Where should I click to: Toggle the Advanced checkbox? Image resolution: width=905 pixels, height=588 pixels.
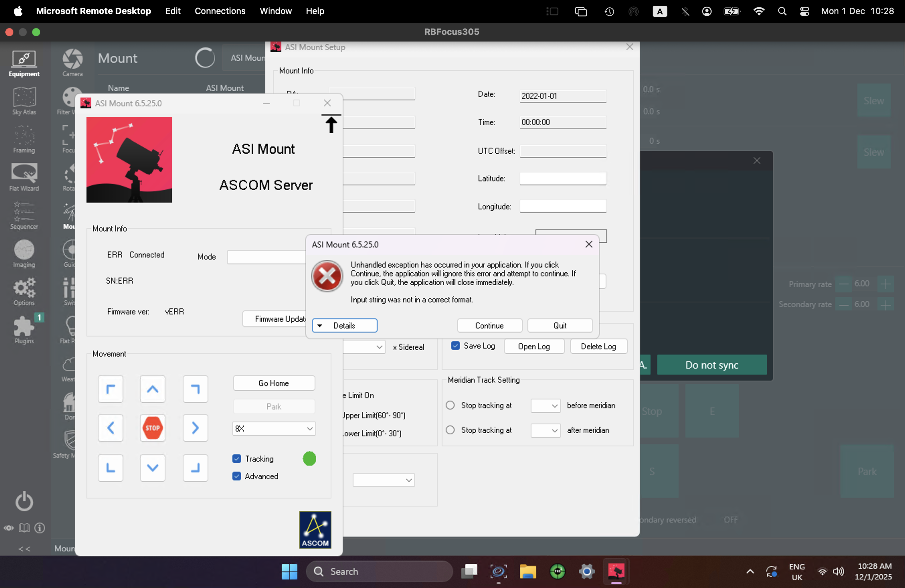(237, 476)
